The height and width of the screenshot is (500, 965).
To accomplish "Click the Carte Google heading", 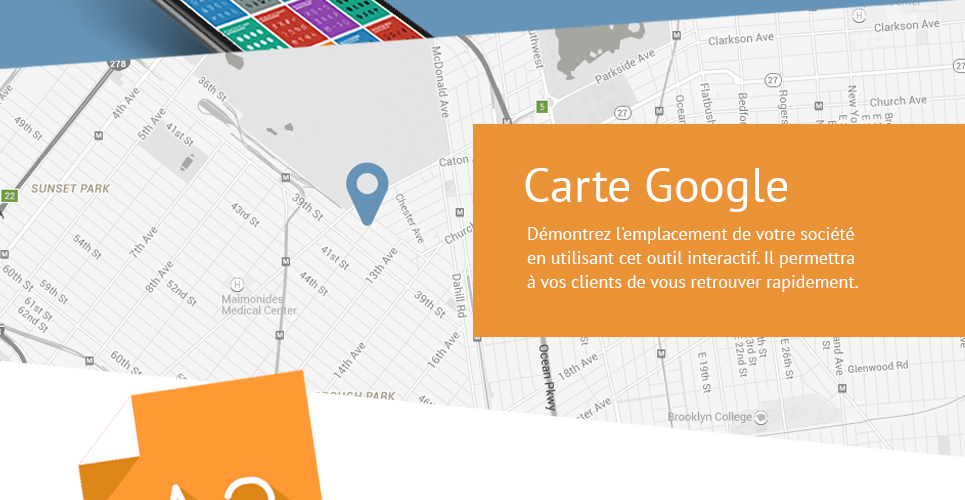I will [x=655, y=185].
